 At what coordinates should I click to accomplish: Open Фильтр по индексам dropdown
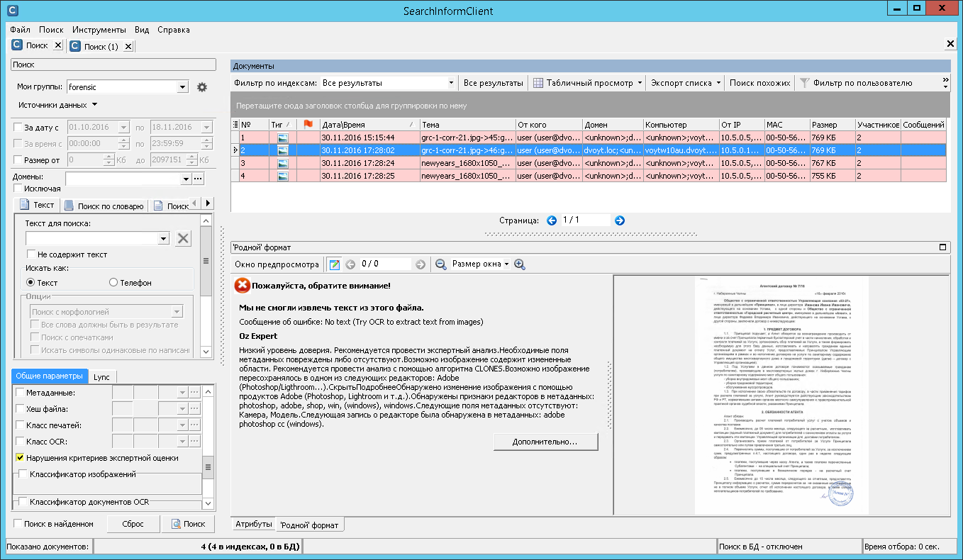(451, 83)
